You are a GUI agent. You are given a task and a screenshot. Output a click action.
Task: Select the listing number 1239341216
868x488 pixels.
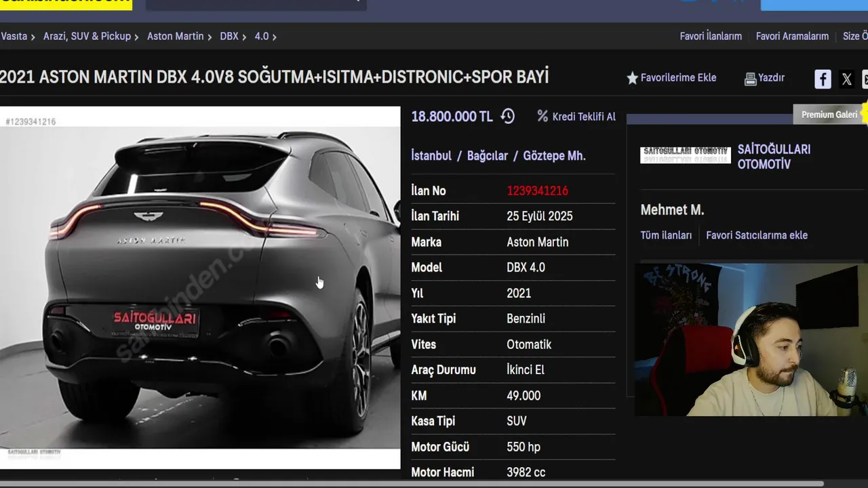(537, 191)
